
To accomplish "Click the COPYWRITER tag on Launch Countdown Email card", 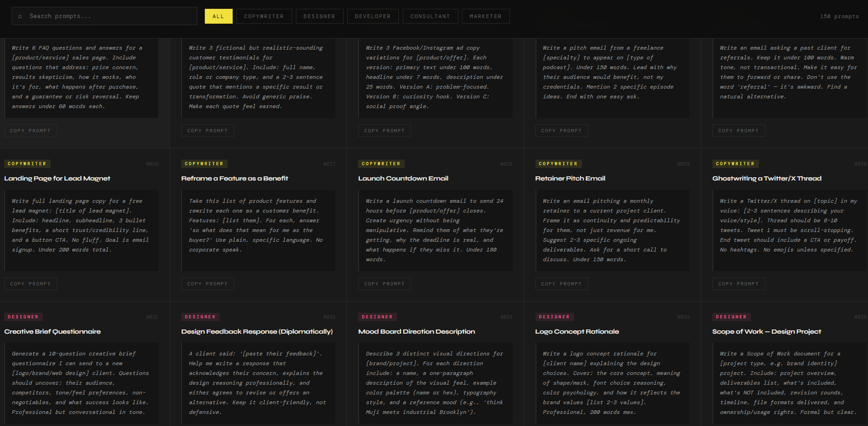I will 381,164.
